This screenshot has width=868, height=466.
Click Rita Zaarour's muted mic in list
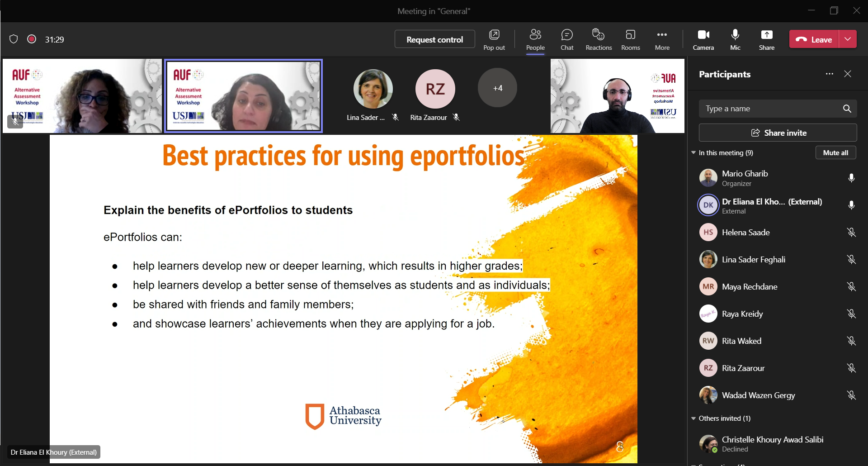(851, 368)
